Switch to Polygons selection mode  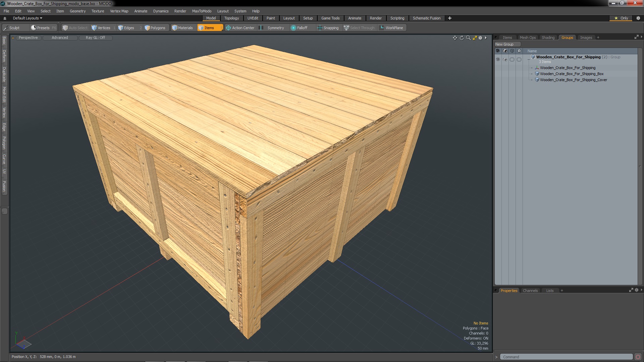pos(157,28)
